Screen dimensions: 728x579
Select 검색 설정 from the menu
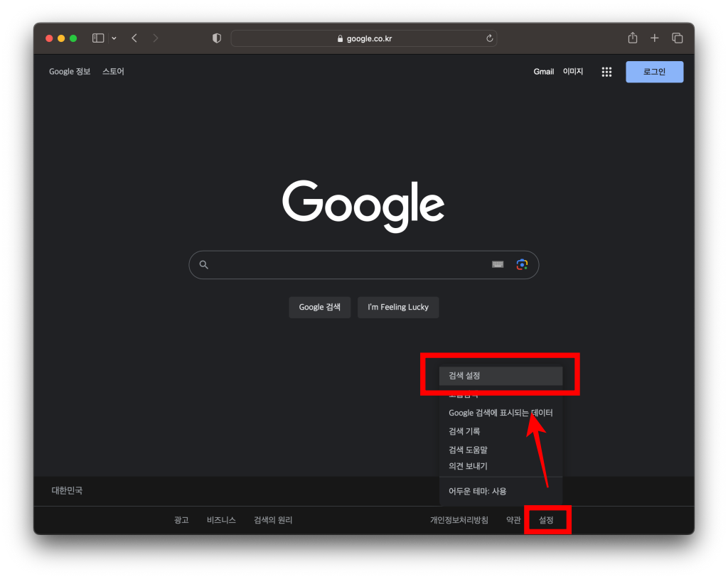(x=500, y=376)
